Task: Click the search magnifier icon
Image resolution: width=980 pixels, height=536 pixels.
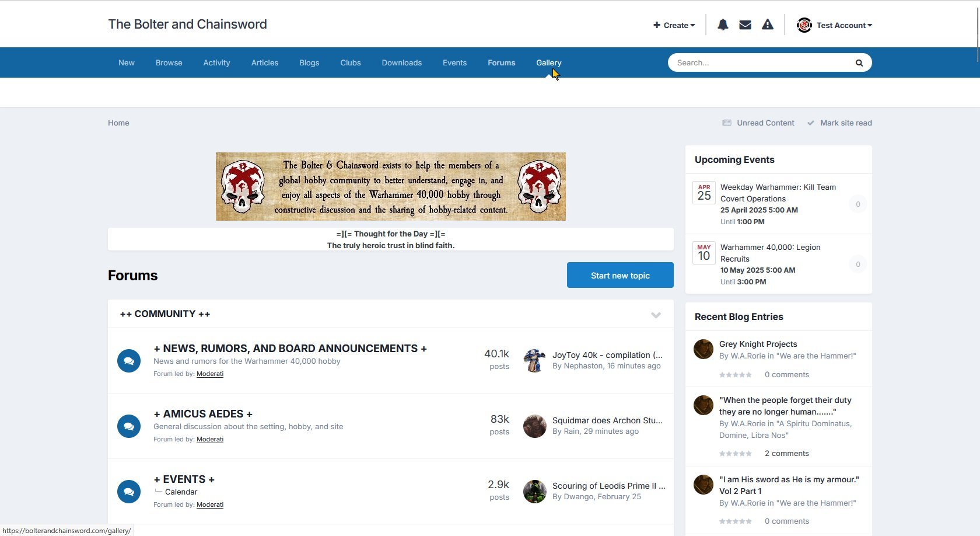Action: [859, 63]
